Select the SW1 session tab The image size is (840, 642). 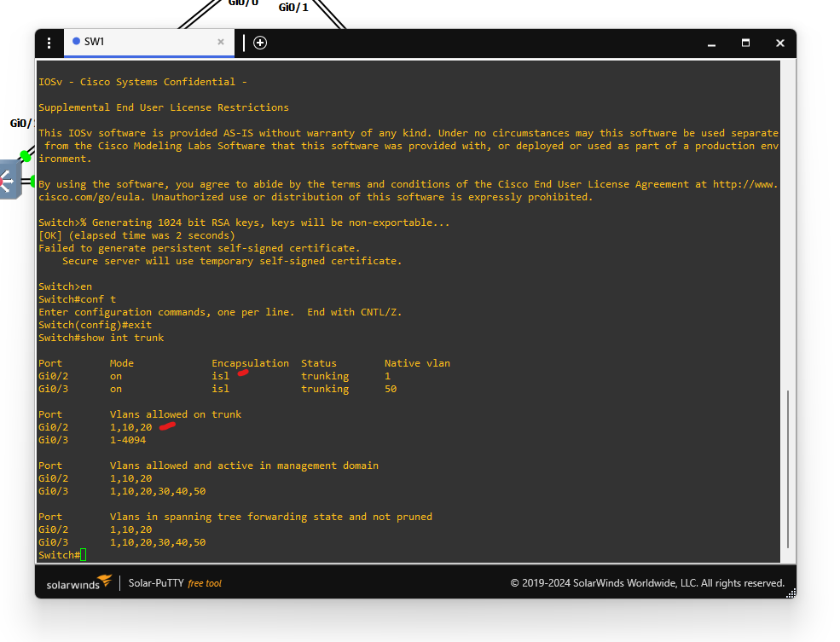149,43
